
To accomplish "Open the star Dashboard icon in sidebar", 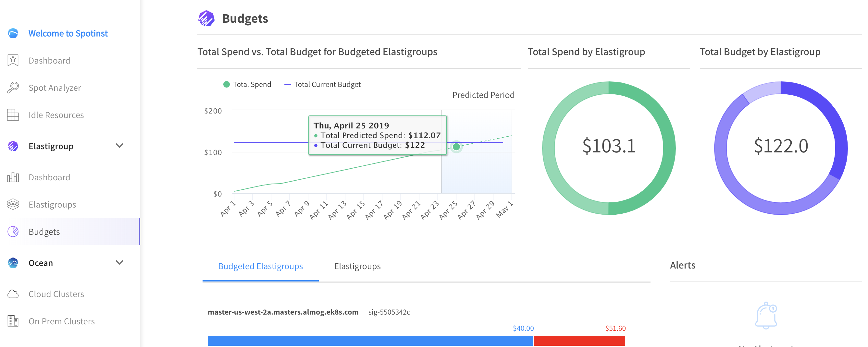I will [x=13, y=61].
